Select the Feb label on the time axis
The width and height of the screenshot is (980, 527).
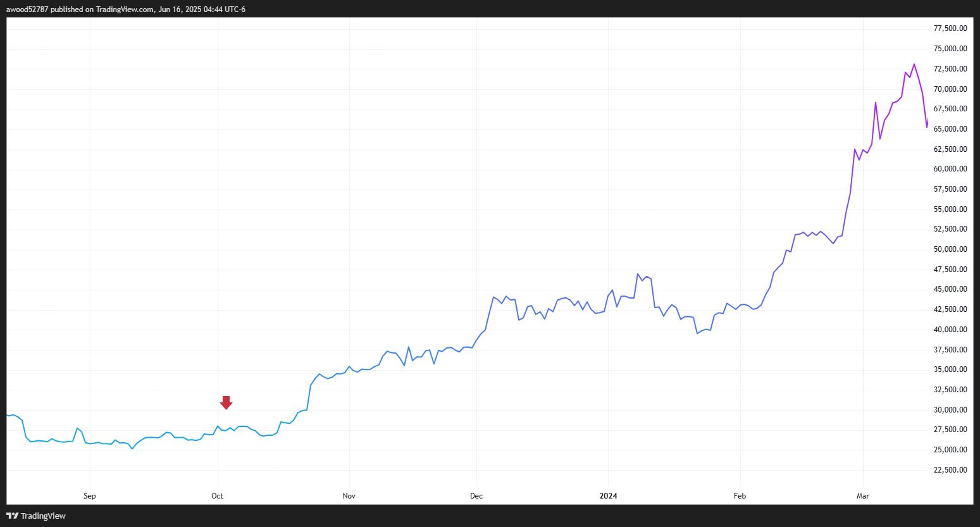tap(739, 496)
